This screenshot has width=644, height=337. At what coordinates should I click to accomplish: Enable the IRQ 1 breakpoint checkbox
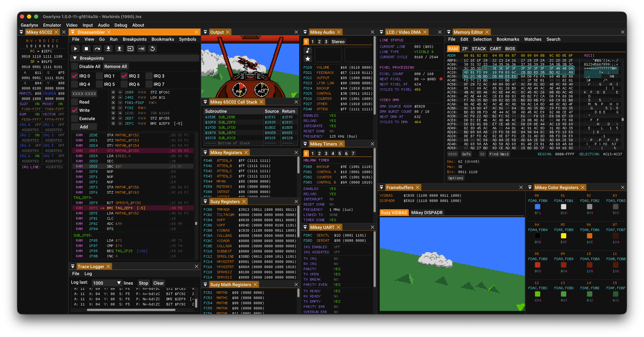pyautogui.click(x=100, y=76)
